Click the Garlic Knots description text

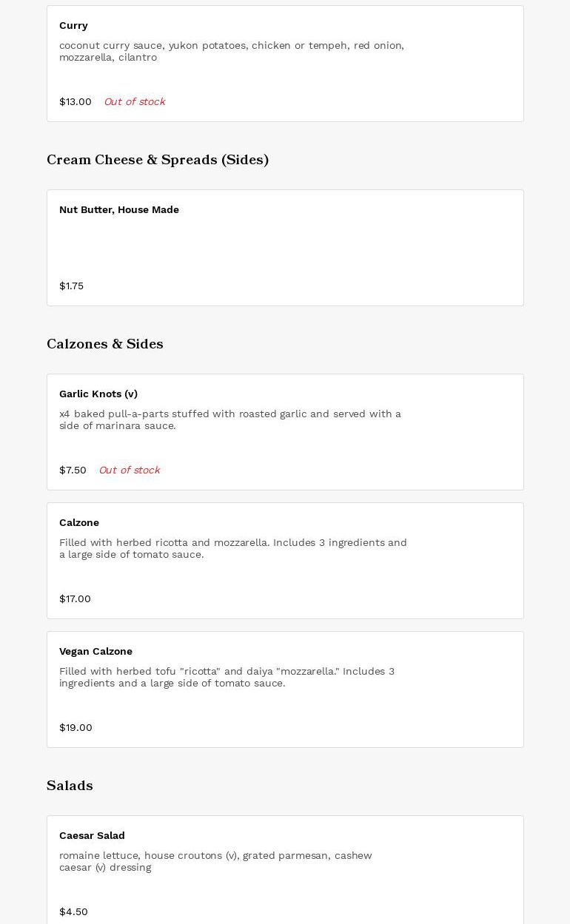(230, 419)
